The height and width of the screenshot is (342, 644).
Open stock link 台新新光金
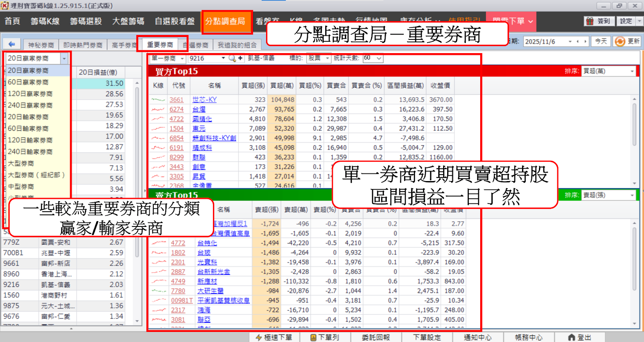[x=214, y=272]
